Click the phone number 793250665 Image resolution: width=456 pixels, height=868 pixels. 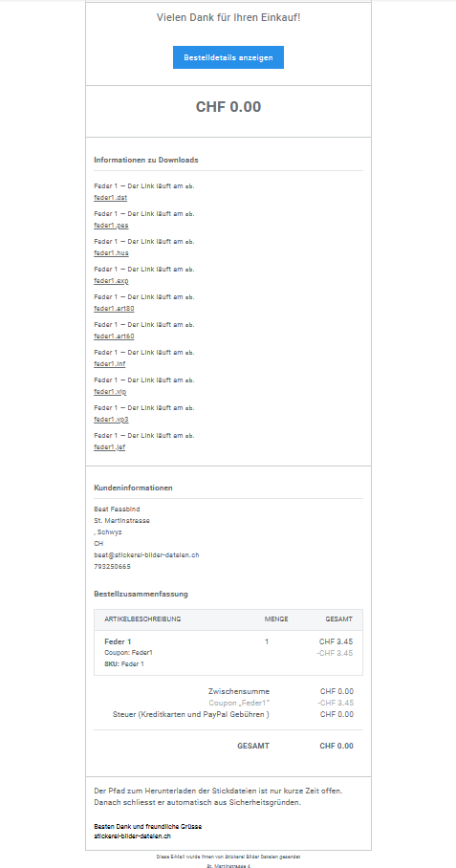[x=113, y=566]
